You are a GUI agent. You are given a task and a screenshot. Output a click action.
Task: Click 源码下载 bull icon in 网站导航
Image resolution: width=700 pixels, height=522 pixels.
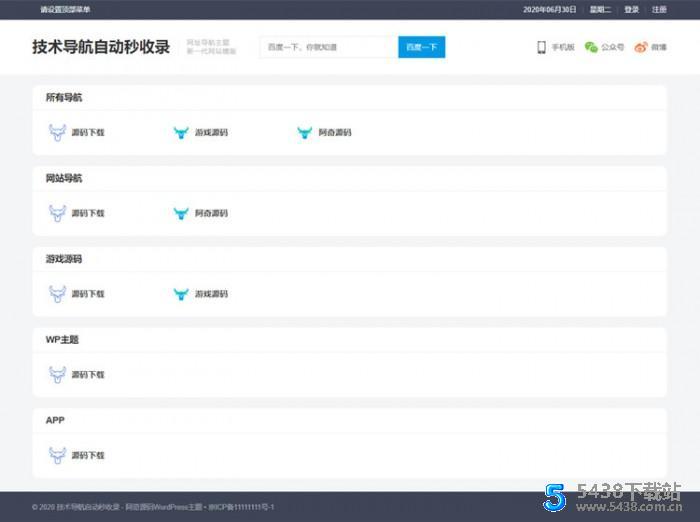click(57, 213)
